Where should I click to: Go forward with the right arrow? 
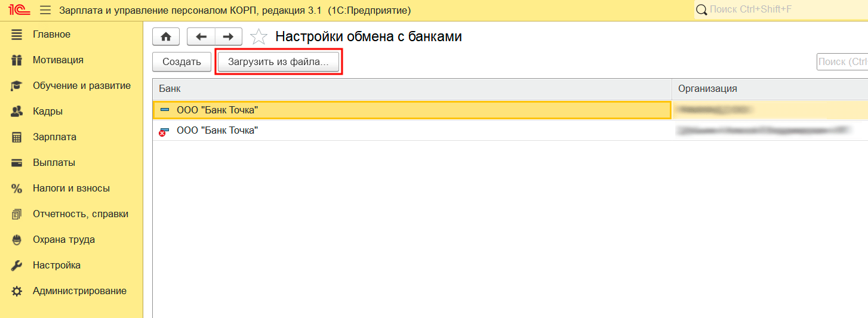(x=229, y=36)
